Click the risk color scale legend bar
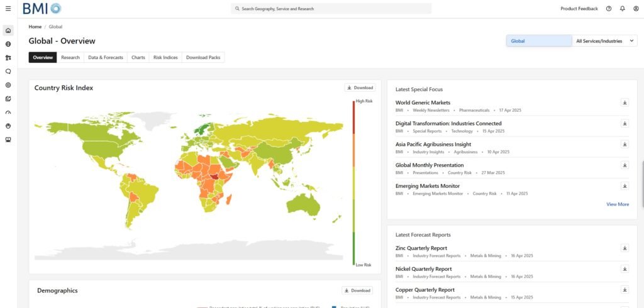 click(x=353, y=182)
